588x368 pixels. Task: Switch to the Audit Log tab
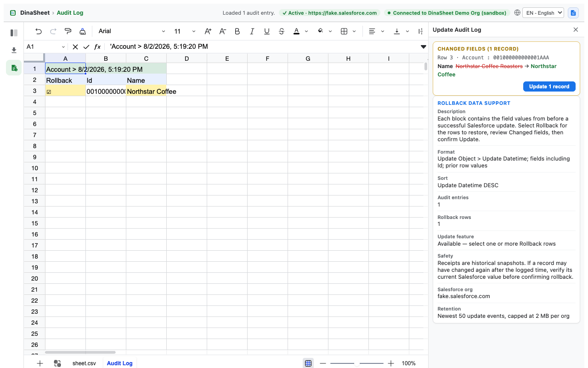119,363
